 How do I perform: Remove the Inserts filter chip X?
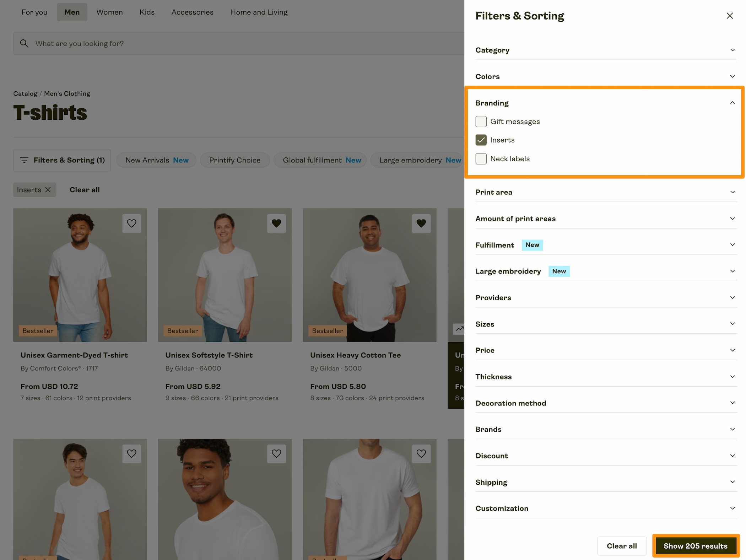pos(48,190)
